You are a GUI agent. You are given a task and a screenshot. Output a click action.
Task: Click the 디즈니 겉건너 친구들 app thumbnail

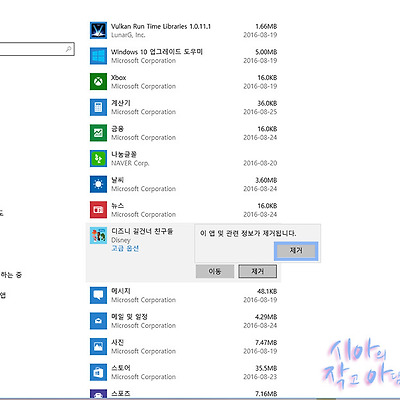click(98, 236)
